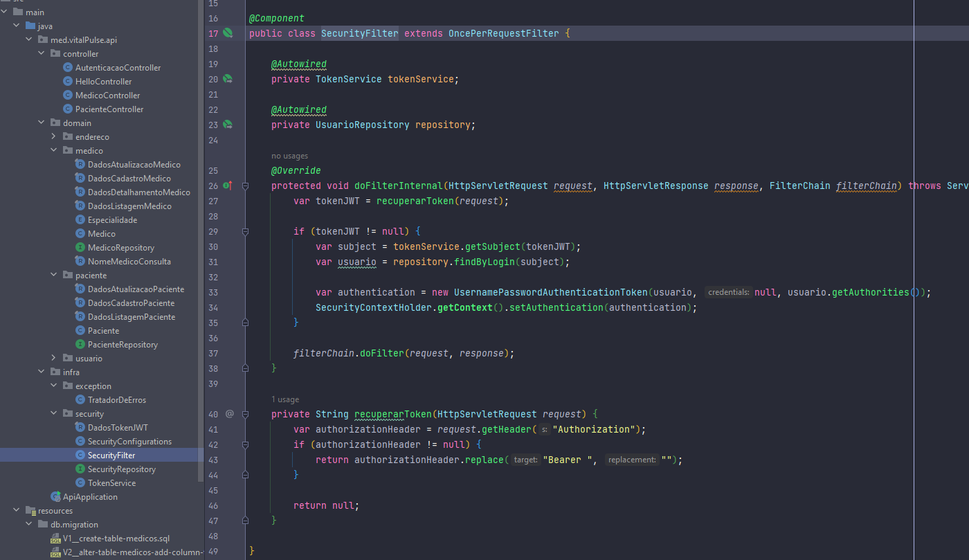The width and height of the screenshot is (969, 560).
Task: Expand the endereco package
Action: 53,137
